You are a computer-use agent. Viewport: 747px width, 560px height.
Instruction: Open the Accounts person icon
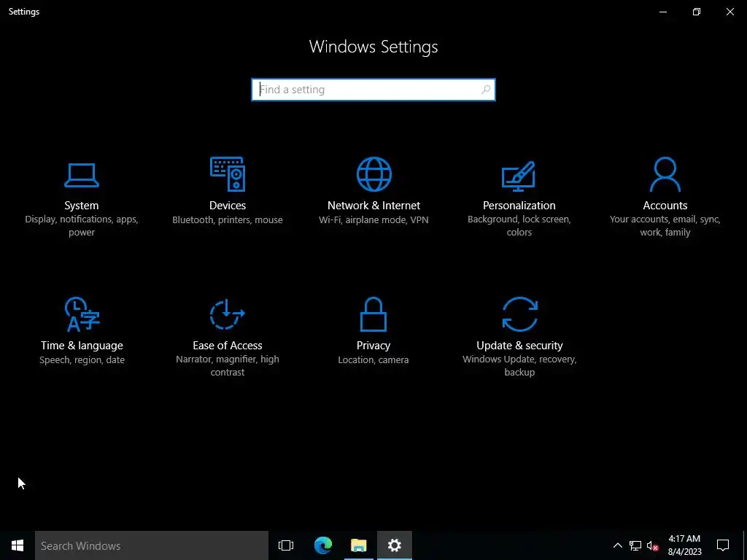tap(665, 174)
